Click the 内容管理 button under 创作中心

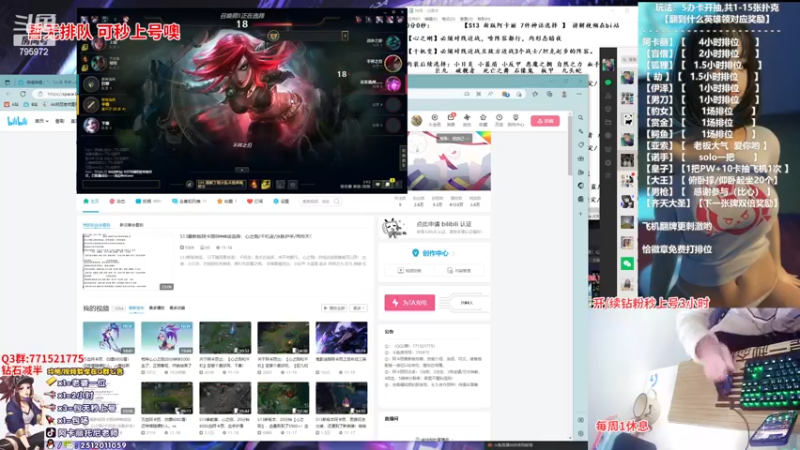pyautogui.click(x=459, y=270)
